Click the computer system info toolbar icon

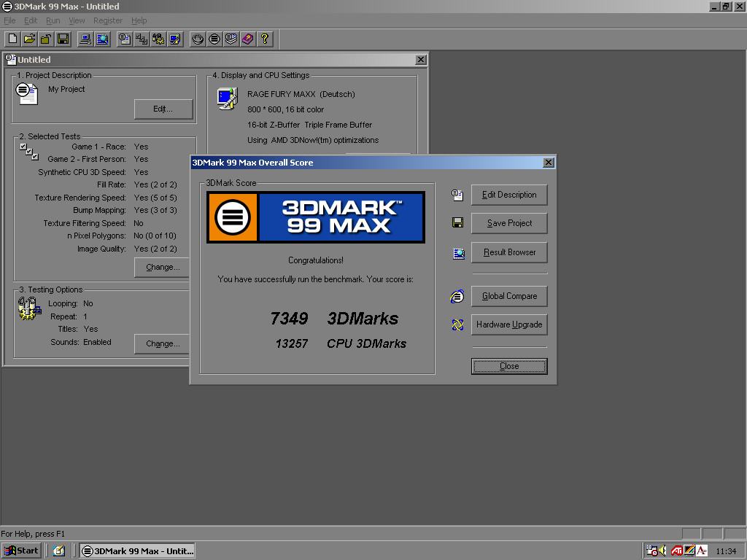coord(85,39)
